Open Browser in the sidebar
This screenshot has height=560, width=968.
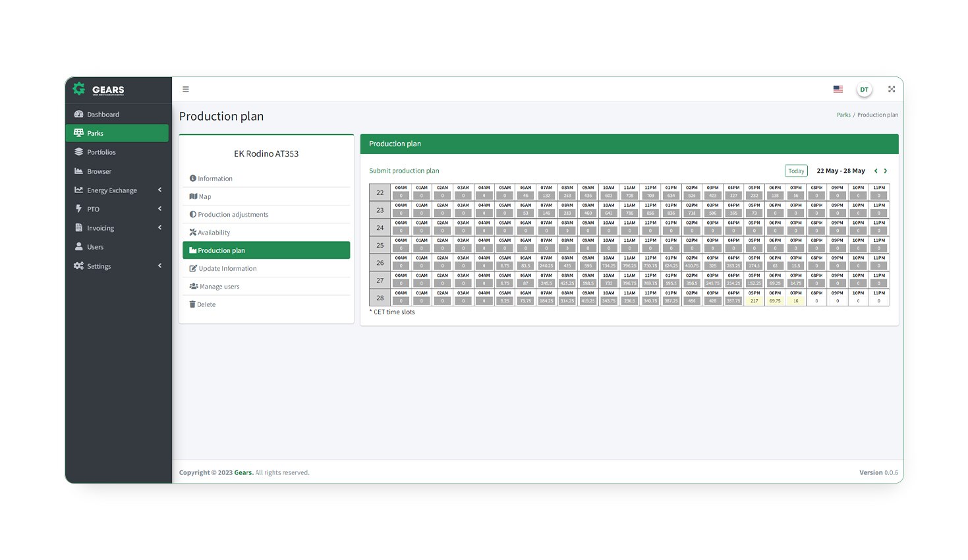pos(99,171)
